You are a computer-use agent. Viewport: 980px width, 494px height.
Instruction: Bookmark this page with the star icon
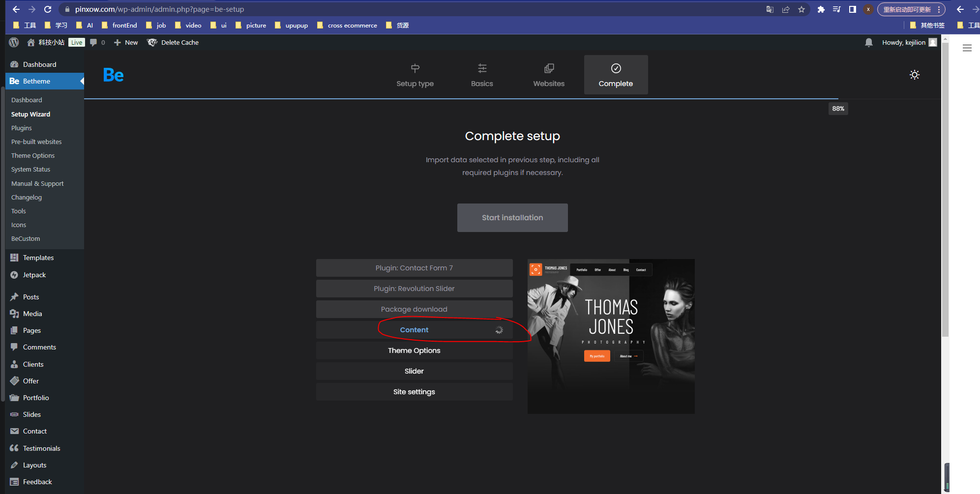(802, 9)
